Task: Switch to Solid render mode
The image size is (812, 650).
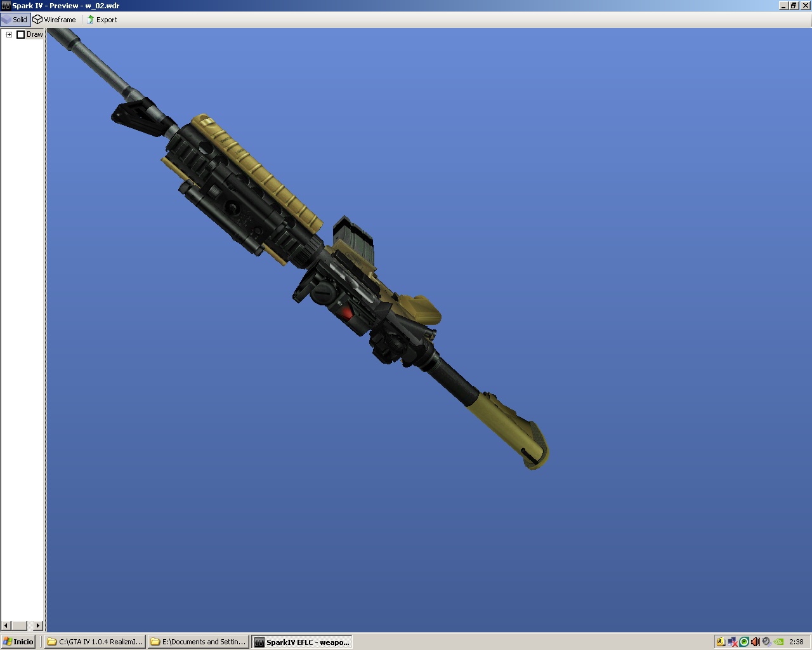Action: point(15,20)
